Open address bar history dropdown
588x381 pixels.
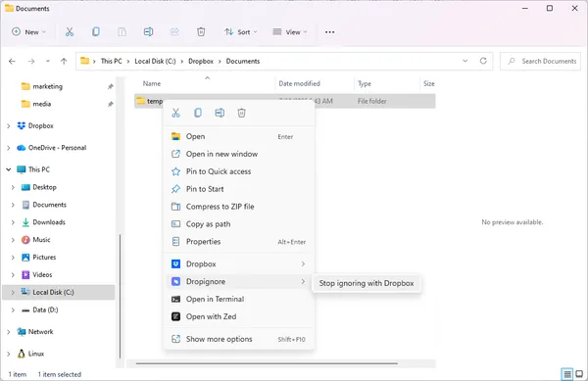[465, 61]
